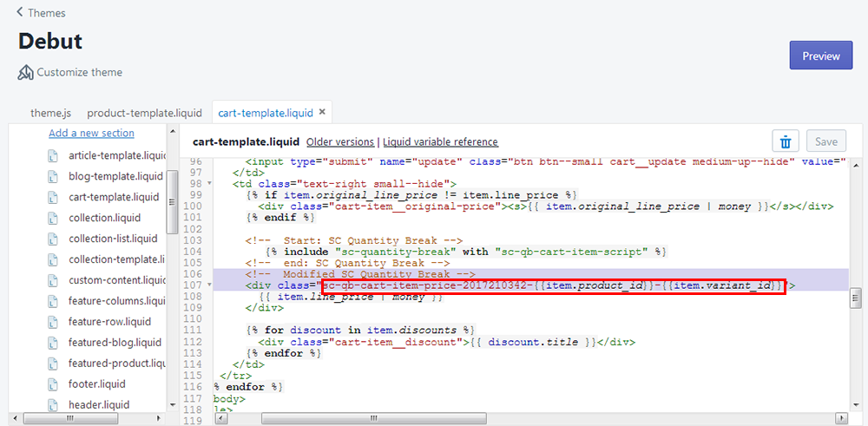Click the back chevron next to Themes
The height and width of the screenshot is (426, 868).
[x=20, y=12]
